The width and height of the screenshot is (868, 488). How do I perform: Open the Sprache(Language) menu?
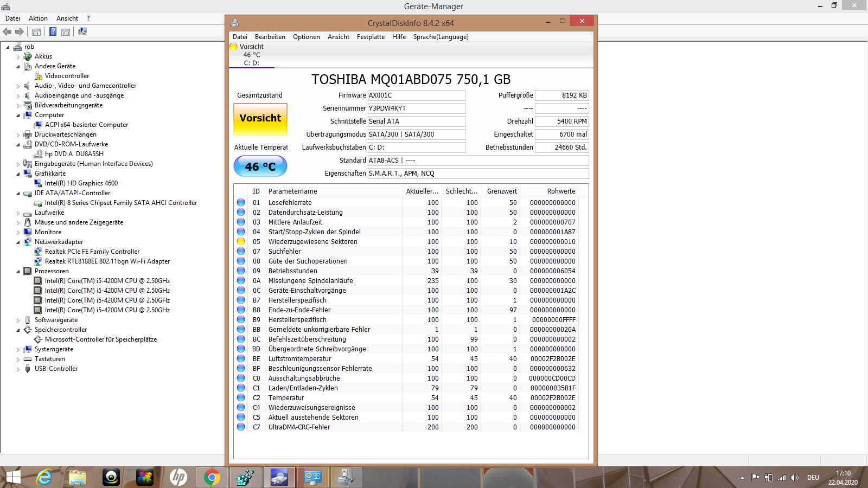coord(441,37)
